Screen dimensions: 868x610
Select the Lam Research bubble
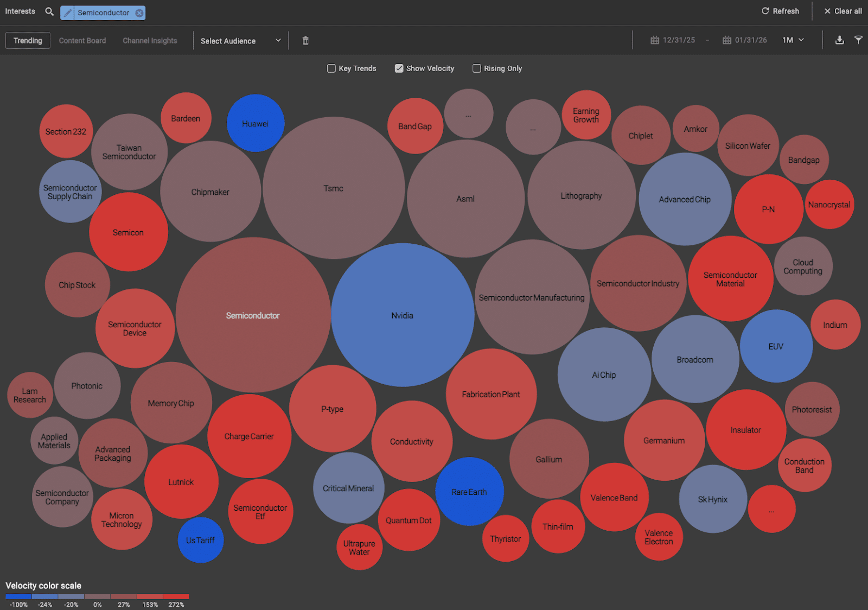tap(30, 395)
